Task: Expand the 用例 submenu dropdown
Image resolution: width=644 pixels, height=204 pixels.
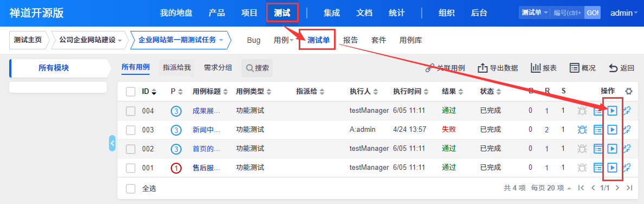Action: click(284, 40)
